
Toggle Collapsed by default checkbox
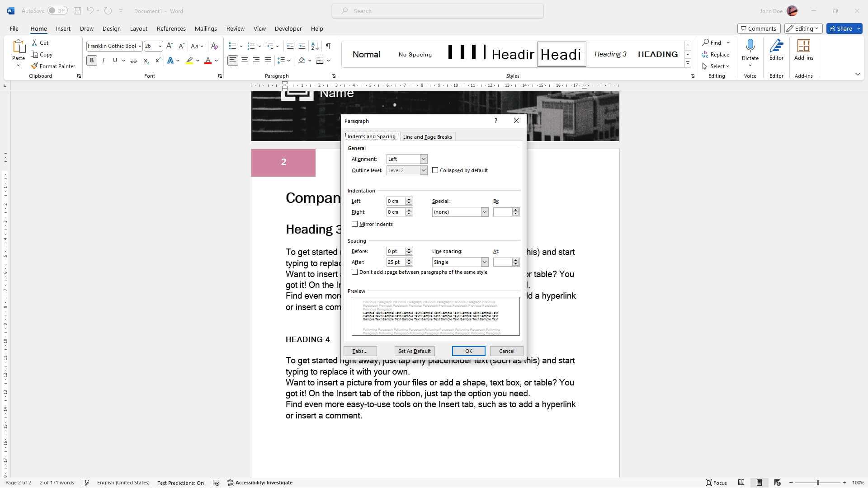tap(435, 170)
